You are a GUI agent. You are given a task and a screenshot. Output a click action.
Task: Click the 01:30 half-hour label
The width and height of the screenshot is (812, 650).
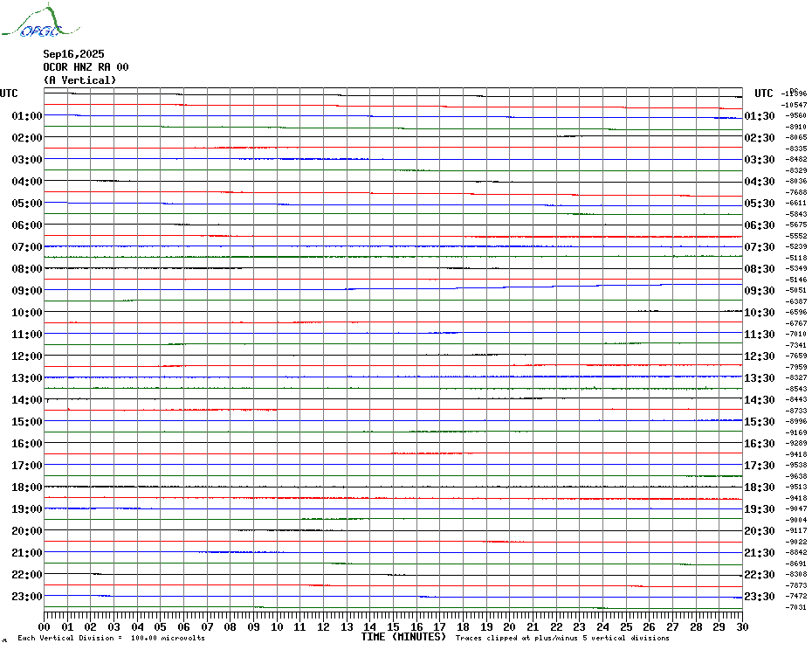pos(760,116)
